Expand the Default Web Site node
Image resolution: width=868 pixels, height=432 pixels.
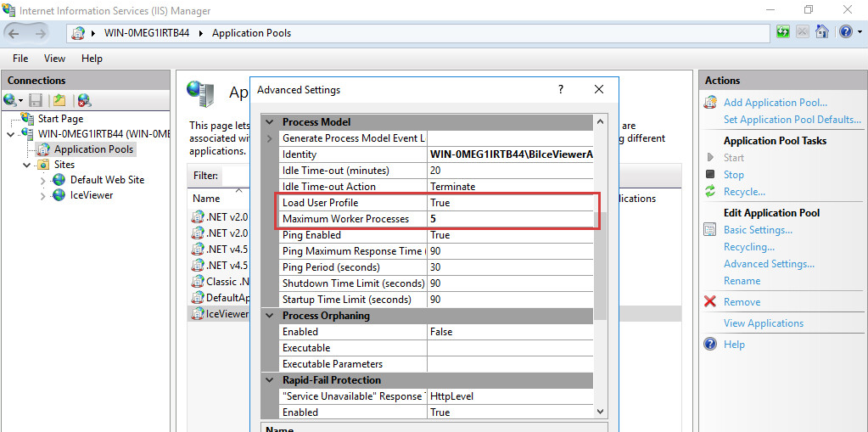[43, 180]
